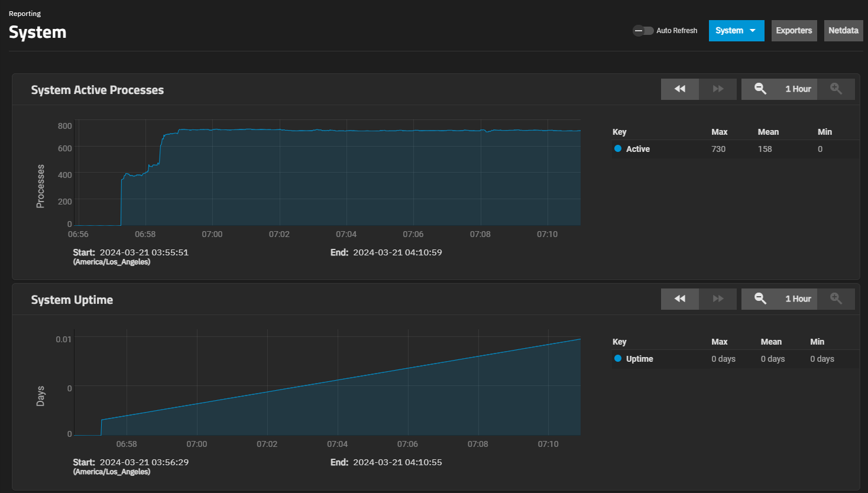Launch Netdata from the header

tap(843, 31)
